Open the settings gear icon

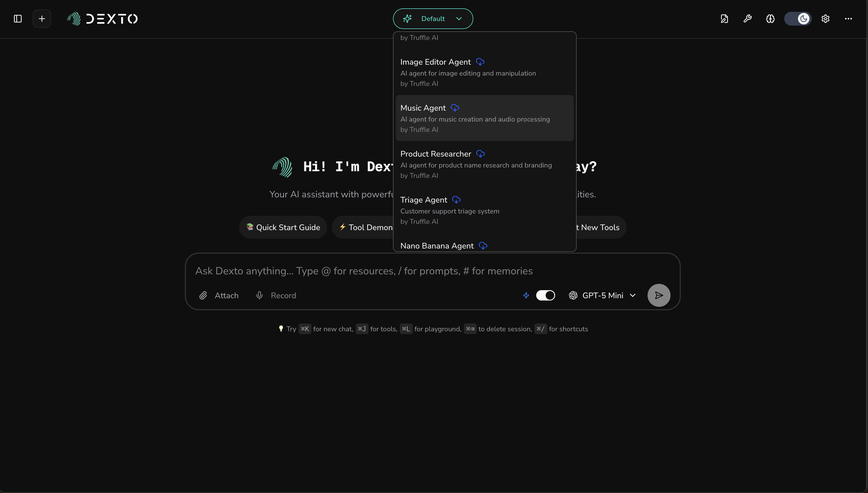click(826, 19)
